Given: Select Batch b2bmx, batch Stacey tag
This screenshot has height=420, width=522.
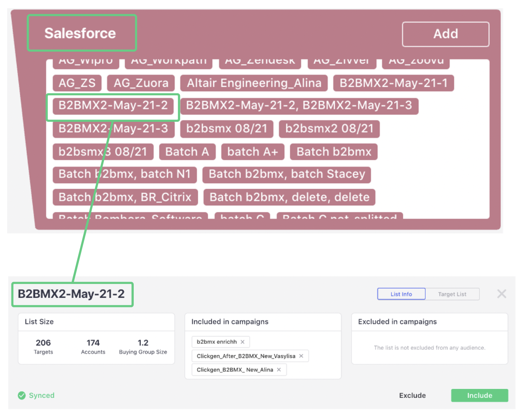Looking at the screenshot, I should point(286,174).
